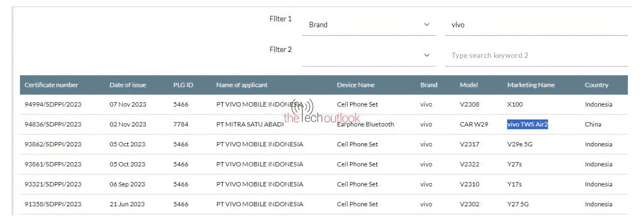The height and width of the screenshot is (222, 644).
Task: Click the Filter 1 chevron arrow
Action: [x=427, y=25]
